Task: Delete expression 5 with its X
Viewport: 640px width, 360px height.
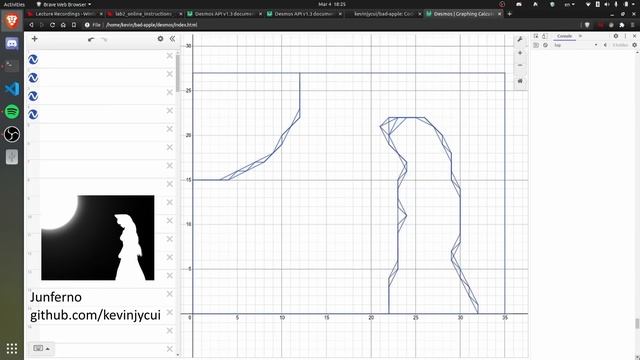Action: tap(170, 129)
